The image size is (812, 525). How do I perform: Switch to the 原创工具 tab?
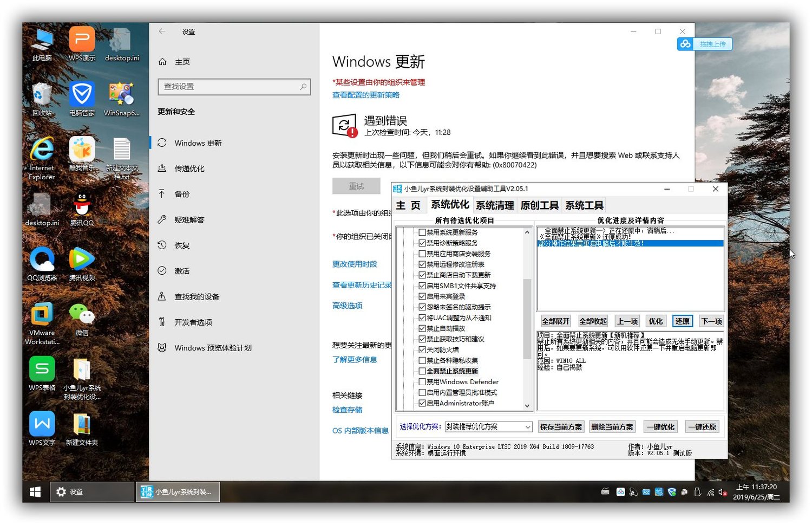539,205
